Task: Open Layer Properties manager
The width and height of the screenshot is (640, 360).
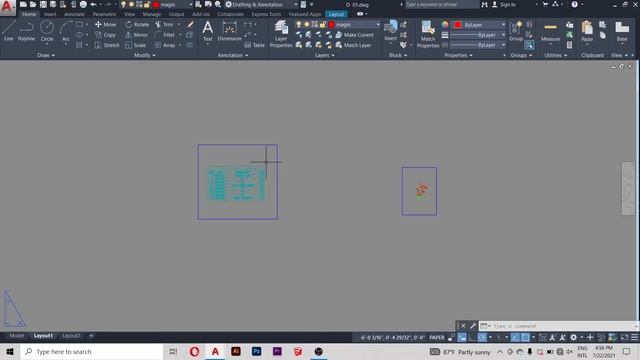Action: point(281,34)
